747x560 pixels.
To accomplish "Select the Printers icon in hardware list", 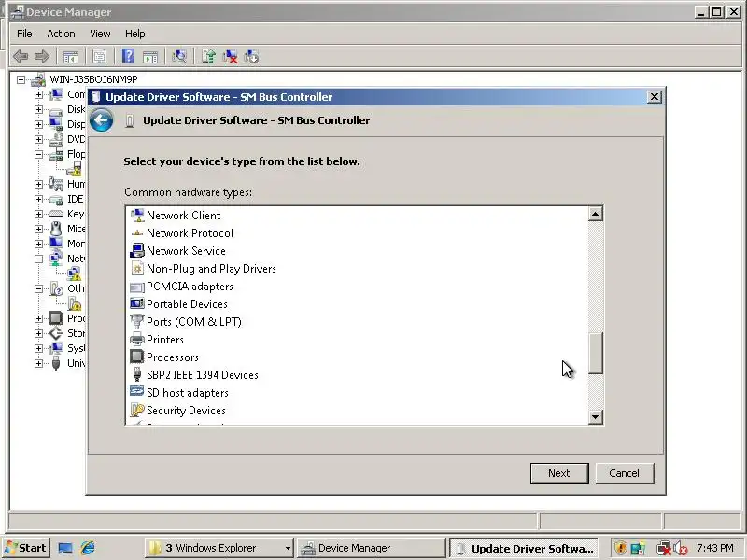I will [x=137, y=340].
